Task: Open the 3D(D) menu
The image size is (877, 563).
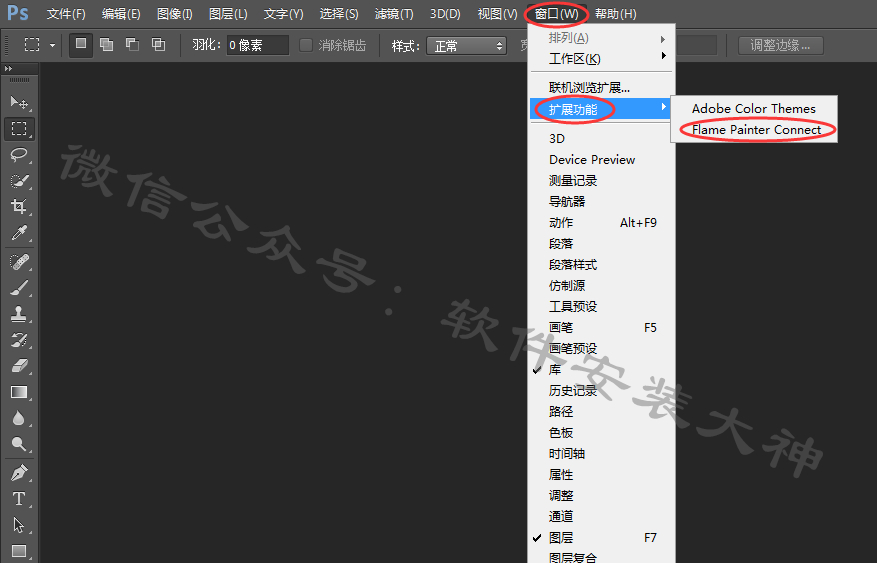Action: [x=445, y=14]
